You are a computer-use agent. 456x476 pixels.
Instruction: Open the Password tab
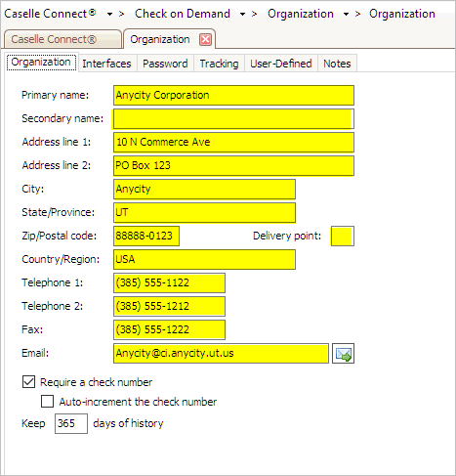(x=165, y=64)
